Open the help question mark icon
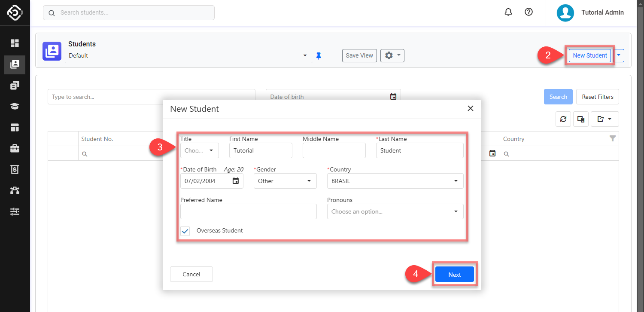 click(x=529, y=12)
